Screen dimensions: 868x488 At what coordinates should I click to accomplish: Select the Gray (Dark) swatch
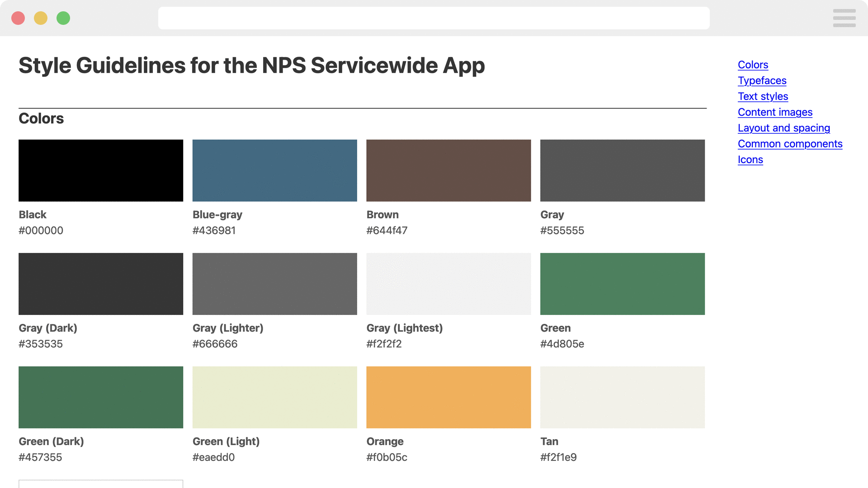pos(101,284)
